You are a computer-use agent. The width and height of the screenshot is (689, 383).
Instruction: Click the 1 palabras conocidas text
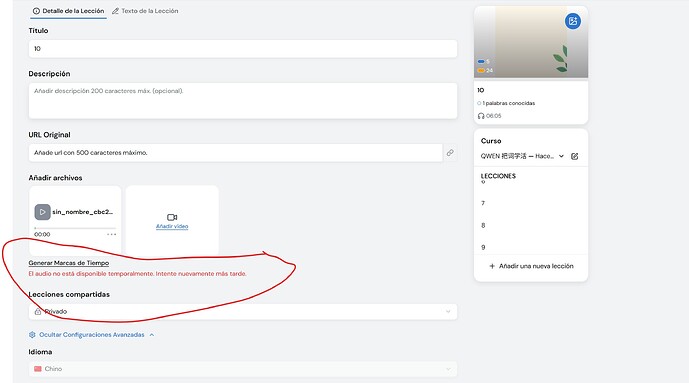[508, 103]
